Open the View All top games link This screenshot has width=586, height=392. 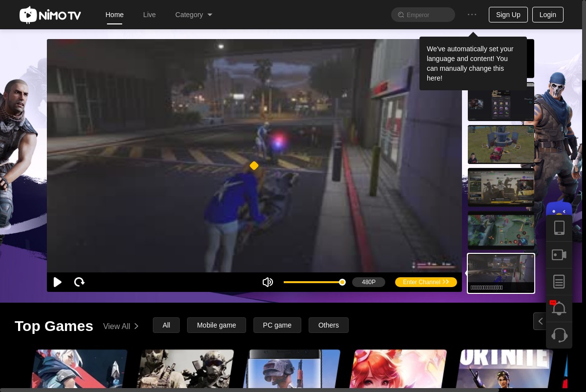[x=121, y=326]
